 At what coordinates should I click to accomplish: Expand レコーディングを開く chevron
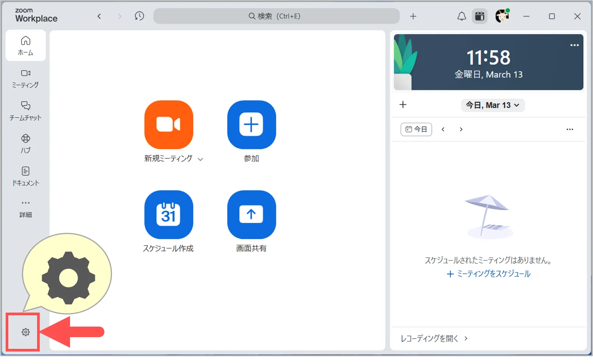tap(466, 338)
